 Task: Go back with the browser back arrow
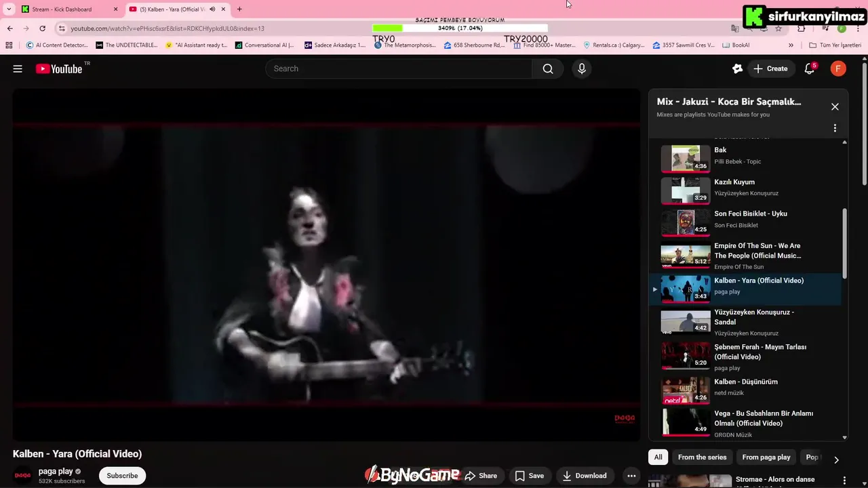[9, 28]
